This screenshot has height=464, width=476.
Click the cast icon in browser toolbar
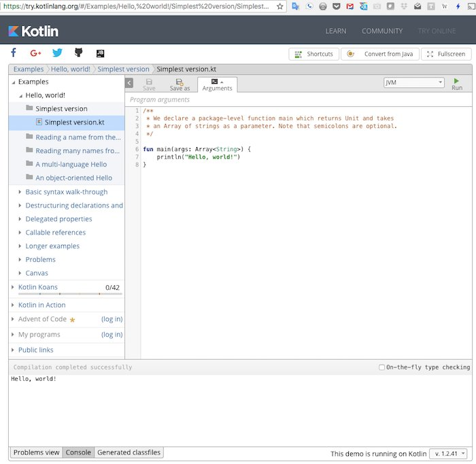pos(472,6)
